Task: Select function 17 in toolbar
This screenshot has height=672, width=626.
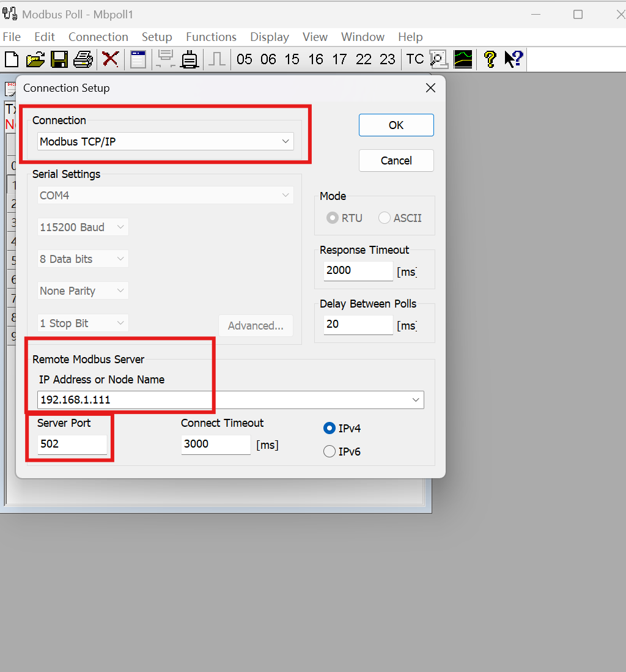Action: coord(339,59)
